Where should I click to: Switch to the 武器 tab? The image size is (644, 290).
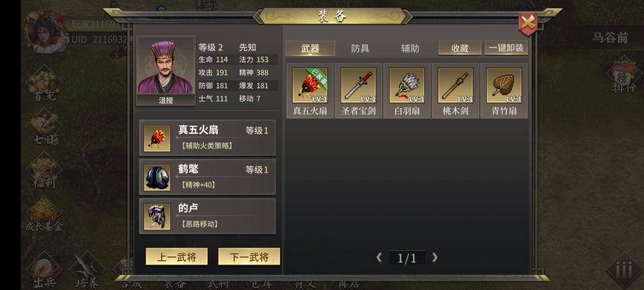(310, 48)
